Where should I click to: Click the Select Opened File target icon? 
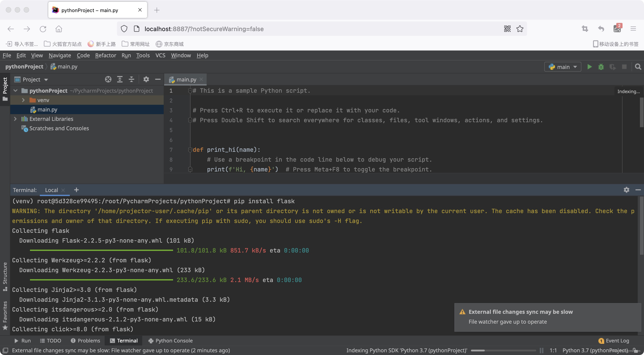coord(108,79)
